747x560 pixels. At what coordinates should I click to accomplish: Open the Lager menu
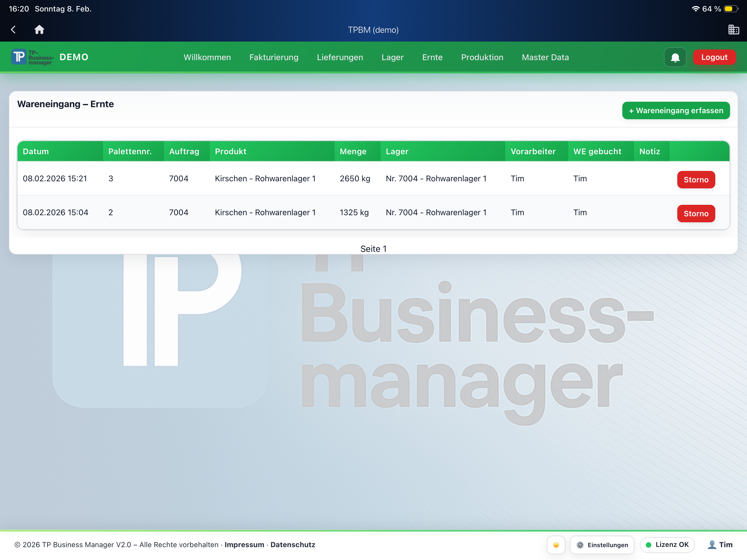(x=392, y=57)
